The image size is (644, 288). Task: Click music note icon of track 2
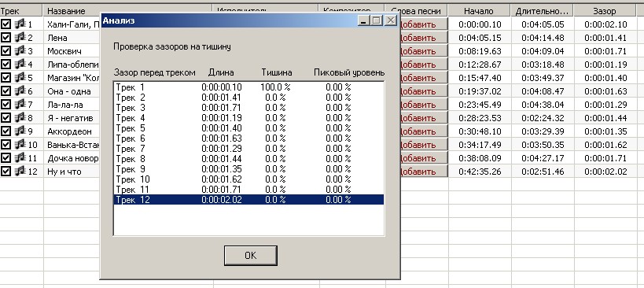click(x=20, y=38)
